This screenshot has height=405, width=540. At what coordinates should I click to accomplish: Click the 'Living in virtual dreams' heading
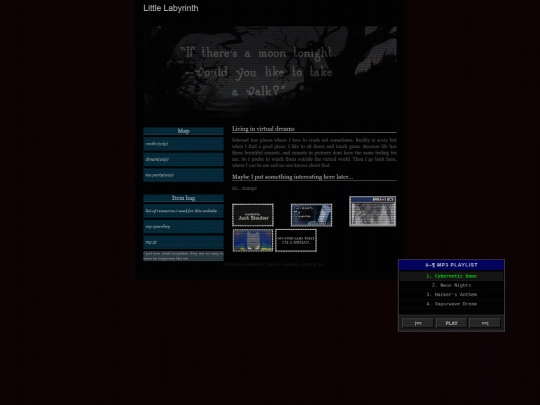click(x=263, y=129)
